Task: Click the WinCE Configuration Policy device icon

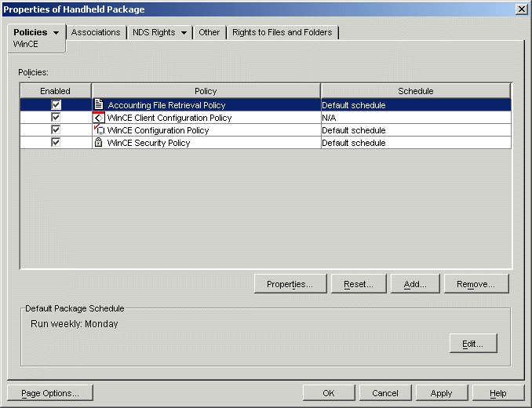Action: [x=99, y=130]
